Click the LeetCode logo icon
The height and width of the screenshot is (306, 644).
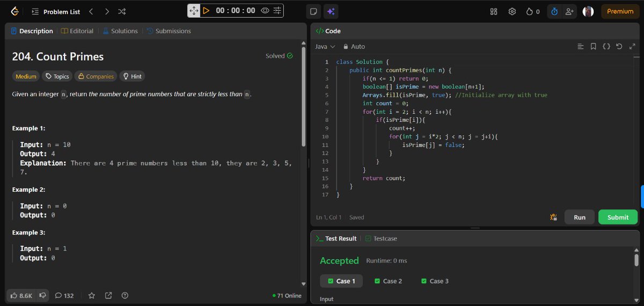[x=14, y=11]
